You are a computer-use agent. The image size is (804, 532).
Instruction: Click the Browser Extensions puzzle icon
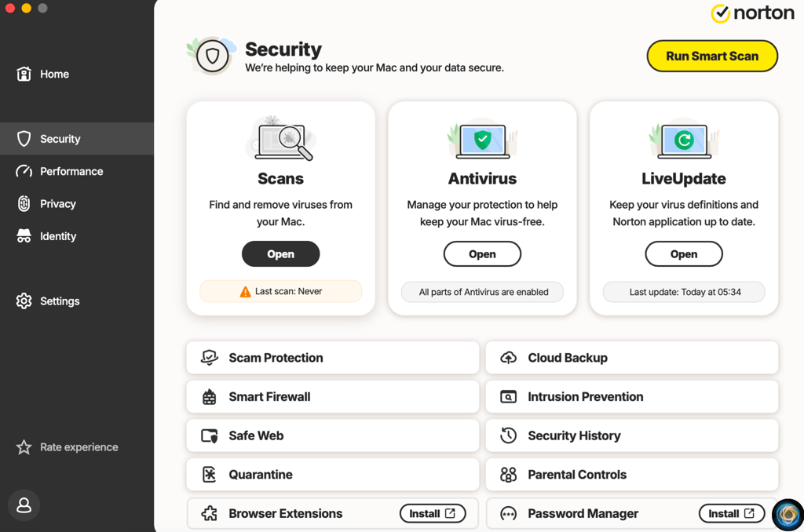(x=209, y=513)
